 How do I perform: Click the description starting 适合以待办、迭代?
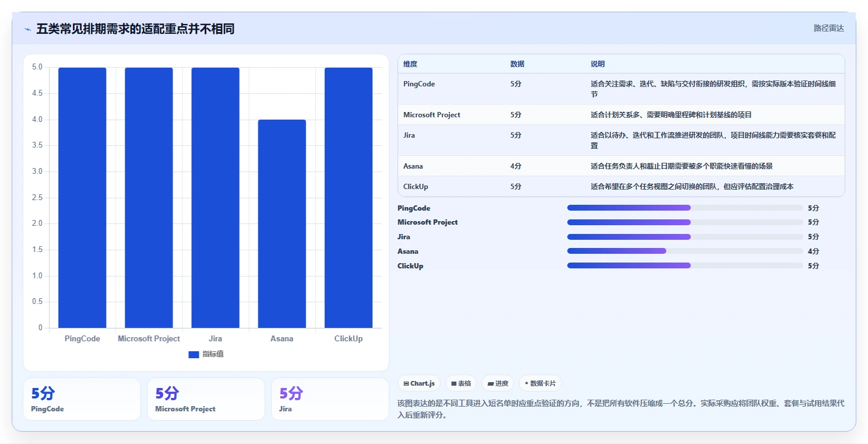pyautogui.click(x=714, y=140)
